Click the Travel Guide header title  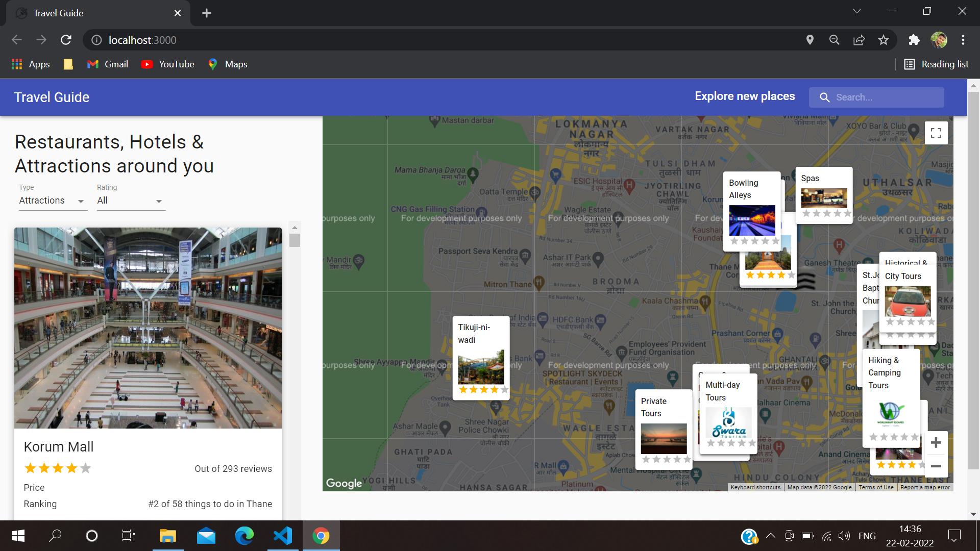pos(52,97)
